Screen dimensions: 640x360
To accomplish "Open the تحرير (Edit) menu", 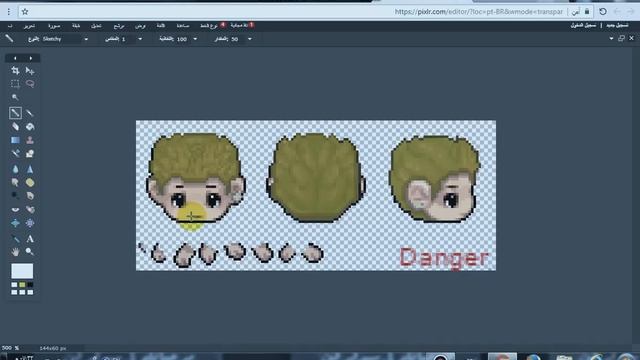I will click(x=29, y=26).
